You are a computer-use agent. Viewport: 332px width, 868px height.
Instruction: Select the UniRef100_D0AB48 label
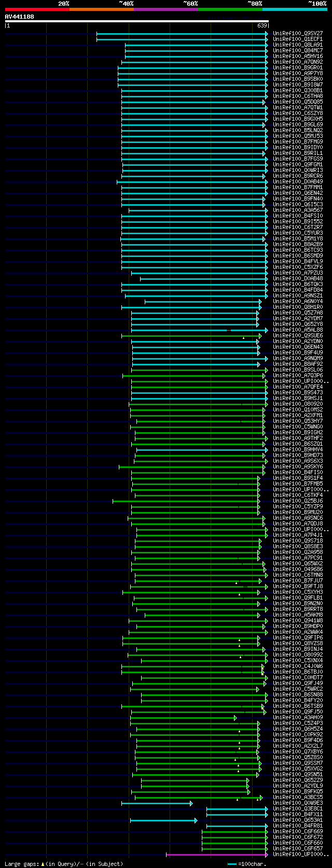pyautogui.click(x=298, y=278)
